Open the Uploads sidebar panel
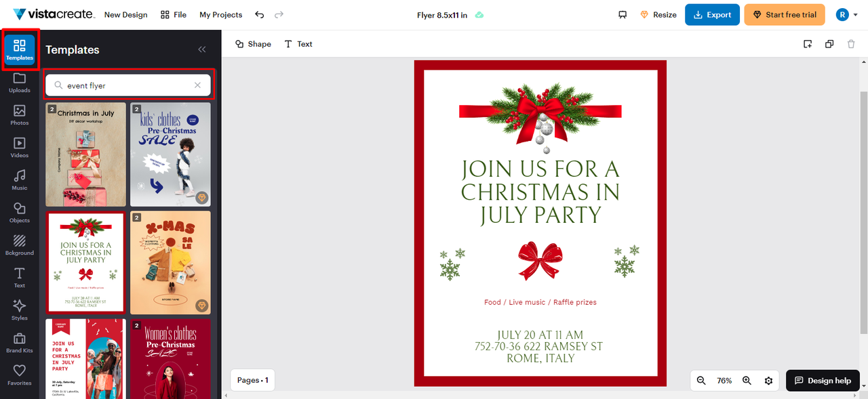Image resolution: width=868 pixels, height=399 pixels. click(x=20, y=82)
